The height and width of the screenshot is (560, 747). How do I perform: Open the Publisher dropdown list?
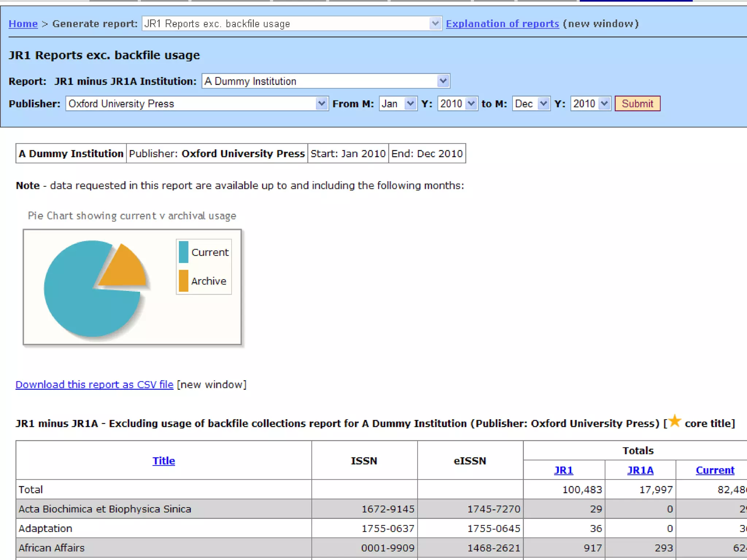pos(197,104)
